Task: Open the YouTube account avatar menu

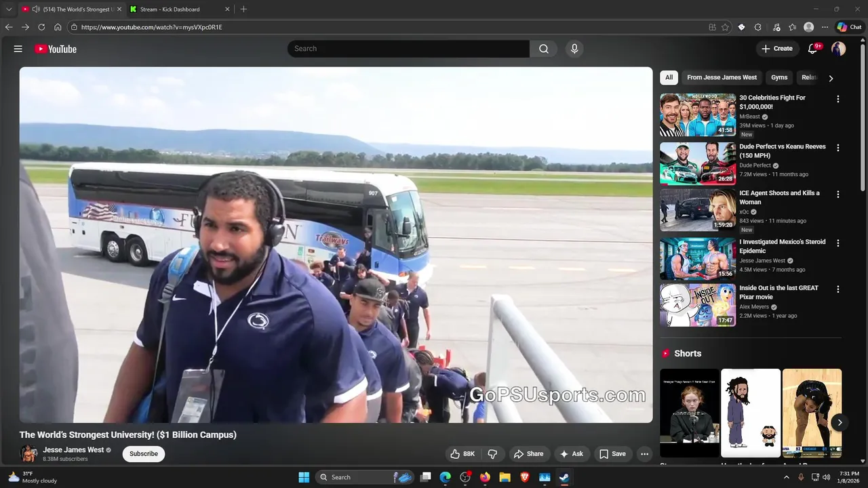Action: click(x=839, y=49)
